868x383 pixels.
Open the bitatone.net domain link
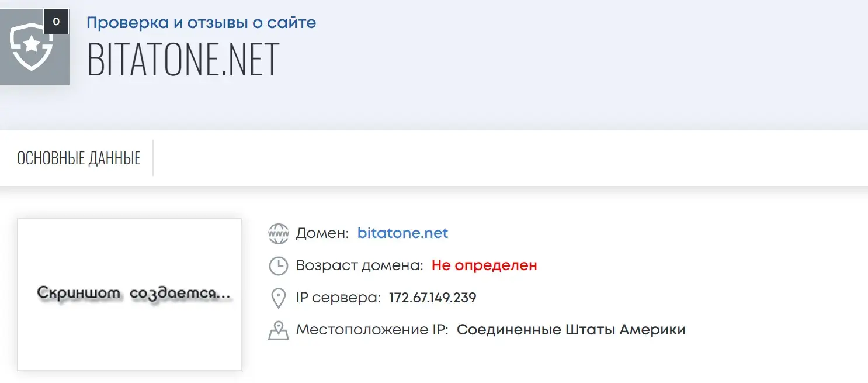pos(402,233)
